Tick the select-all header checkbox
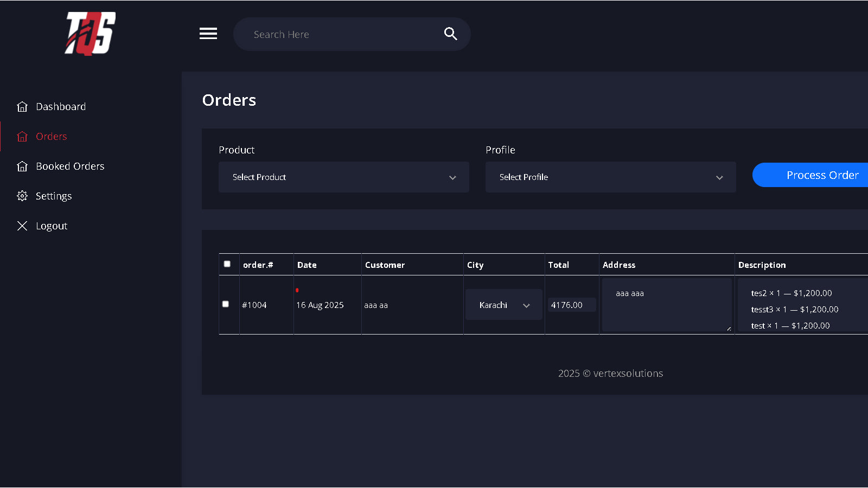868x488 pixels. [227, 264]
